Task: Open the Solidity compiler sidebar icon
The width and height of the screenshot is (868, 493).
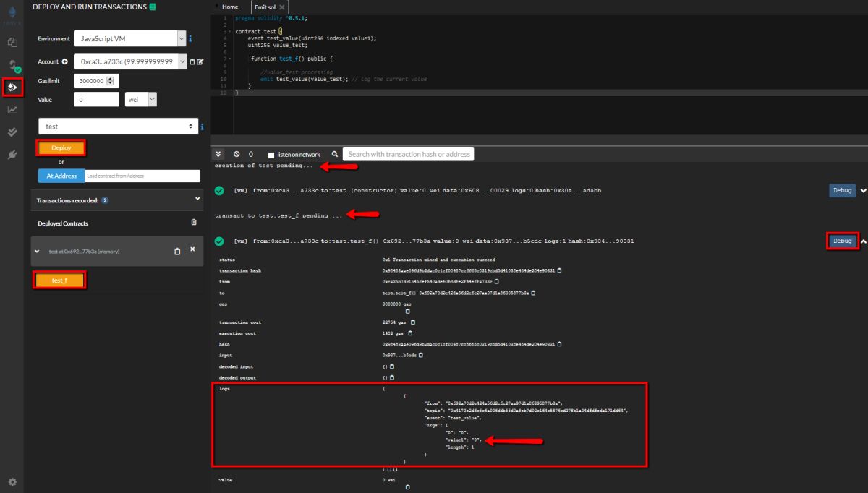Action: [x=13, y=66]
